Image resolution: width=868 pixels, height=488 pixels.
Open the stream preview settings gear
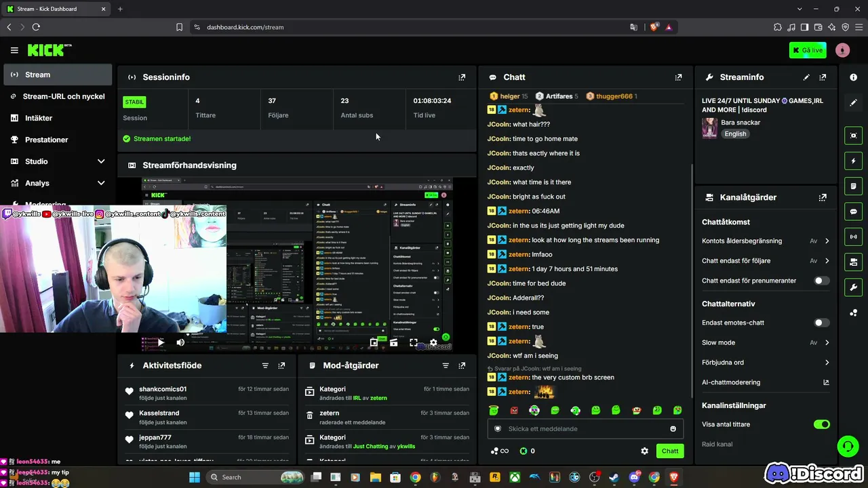[x=433, y=343]
